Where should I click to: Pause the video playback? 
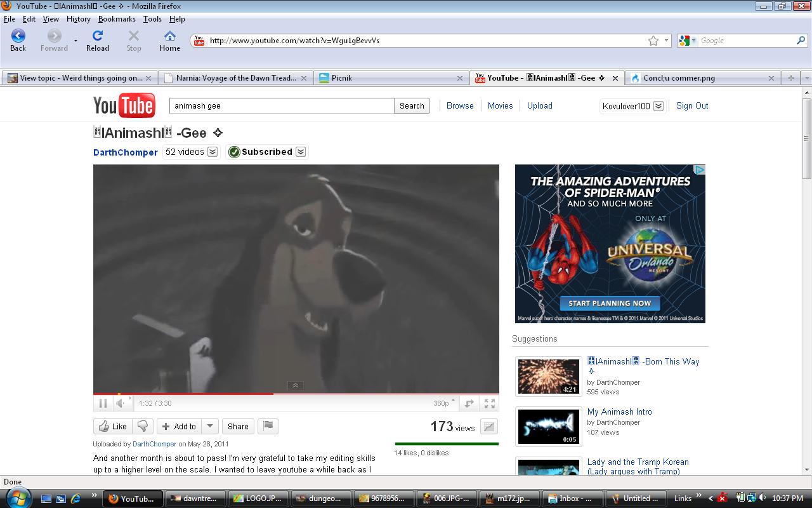[x=103, y=403]
